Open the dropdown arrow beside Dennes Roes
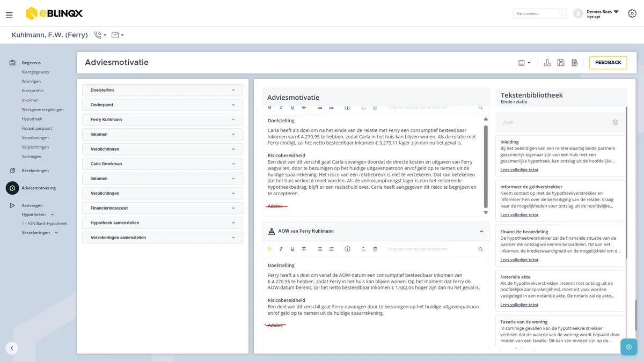Image resolution: width=644 pixels, height=362 pixels. click(x=616, y=11)
